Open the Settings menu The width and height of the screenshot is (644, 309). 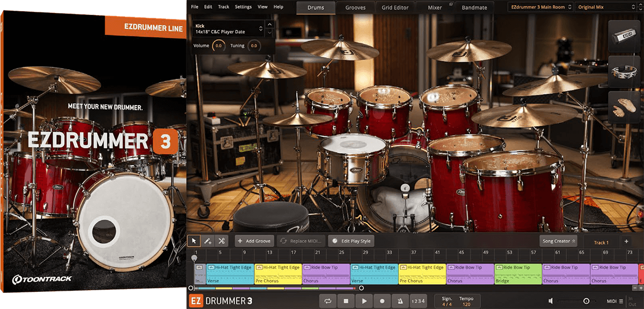(x=243, y=6)
